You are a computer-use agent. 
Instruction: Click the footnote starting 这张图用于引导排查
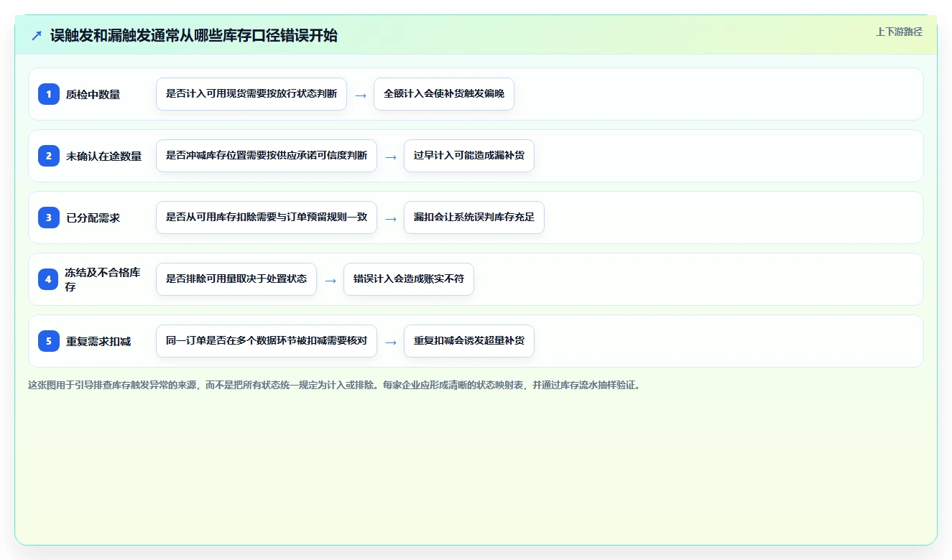(x=333, y=385)
